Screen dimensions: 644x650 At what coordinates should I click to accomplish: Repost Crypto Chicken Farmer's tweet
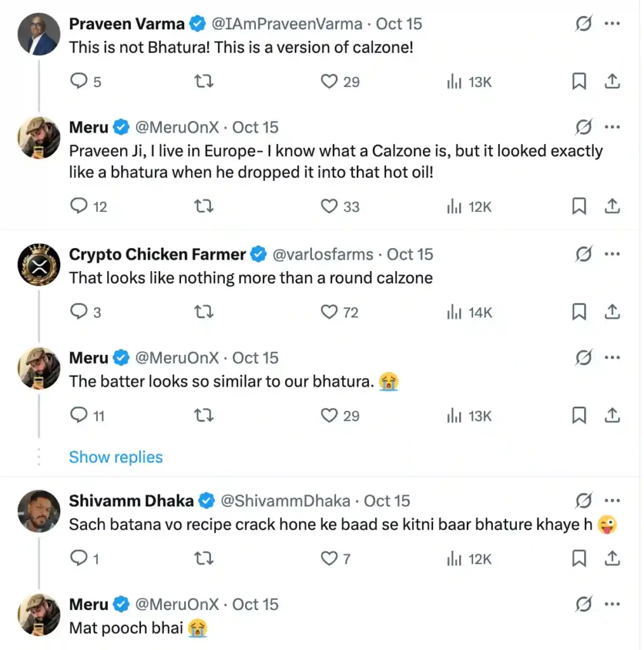[x=203, y=312]
